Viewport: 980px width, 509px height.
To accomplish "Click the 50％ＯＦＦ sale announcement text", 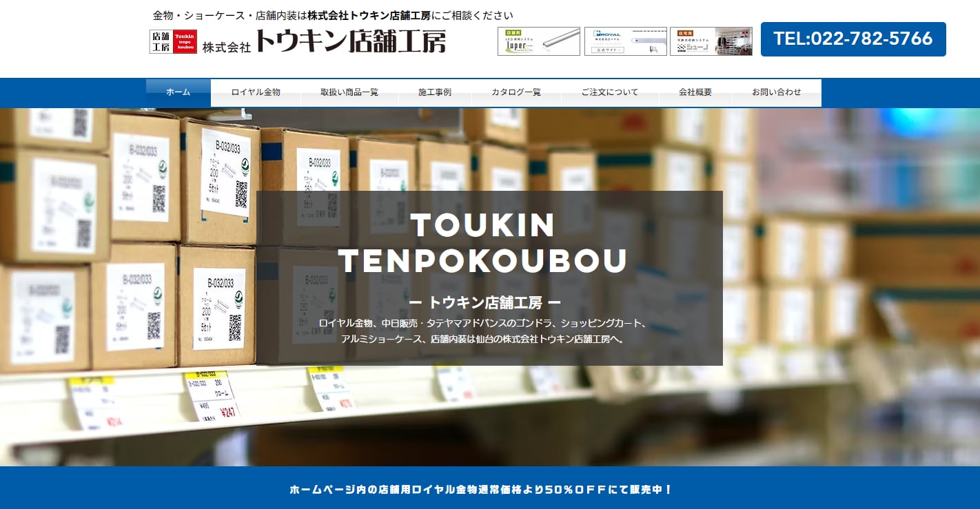I will pyautogui.click(x=481, y=490).
